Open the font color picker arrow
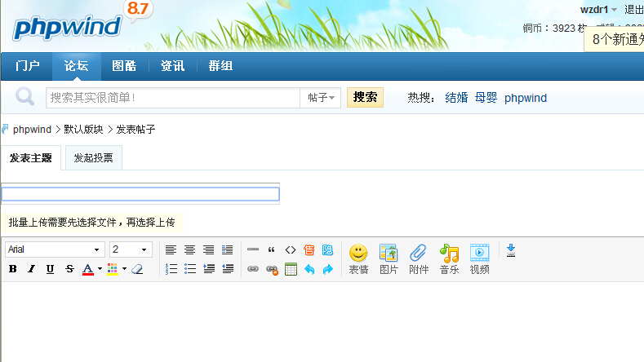This screenshot has height=362, width=644. click(100, 269)
